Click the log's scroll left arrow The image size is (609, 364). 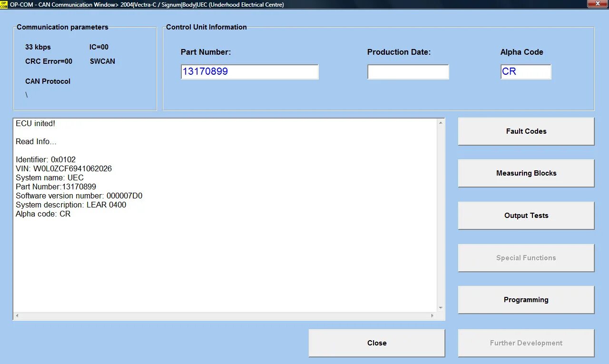tap(18, 315)
